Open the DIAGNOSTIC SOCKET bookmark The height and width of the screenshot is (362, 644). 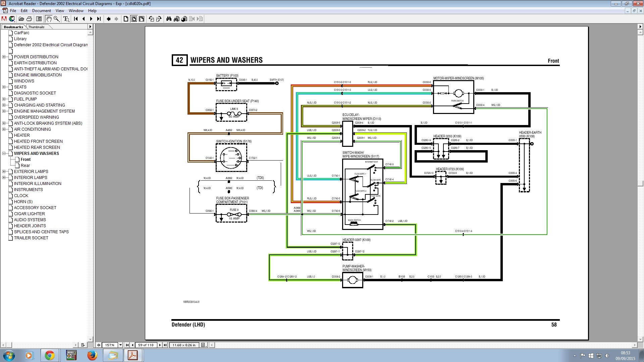tap(35, 93)
